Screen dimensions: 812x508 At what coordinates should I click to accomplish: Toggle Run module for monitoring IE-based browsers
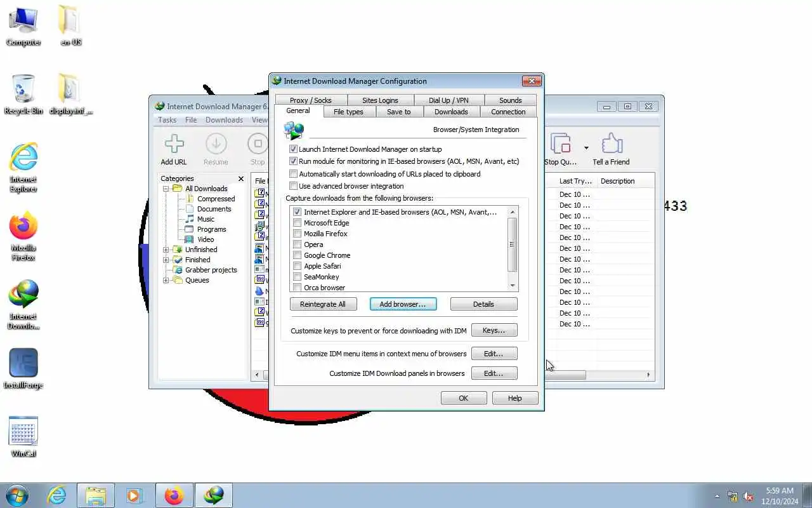(293, 161)
